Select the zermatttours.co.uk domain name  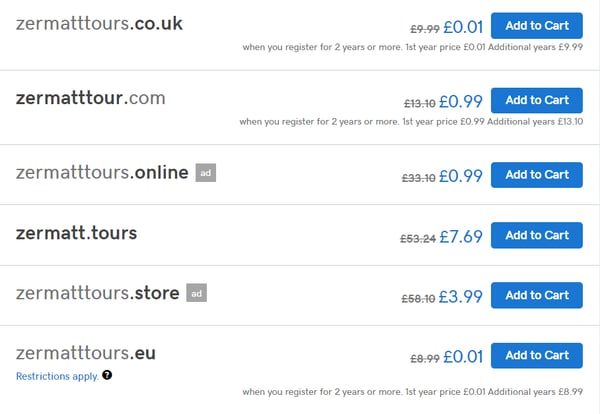[x=99, y=24]
